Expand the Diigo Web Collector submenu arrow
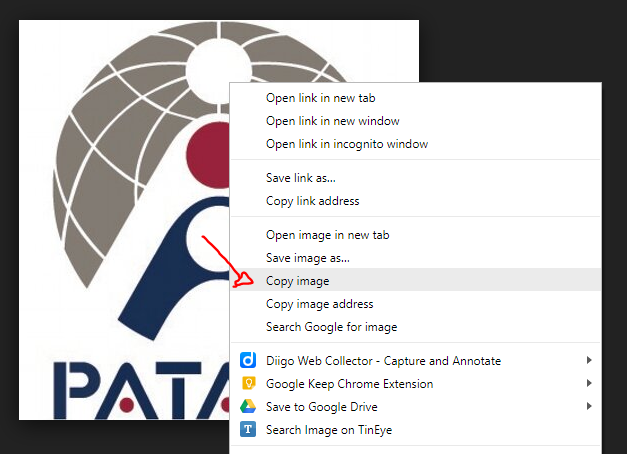This screenshot has width=627, height=454. tap(589, 360)
